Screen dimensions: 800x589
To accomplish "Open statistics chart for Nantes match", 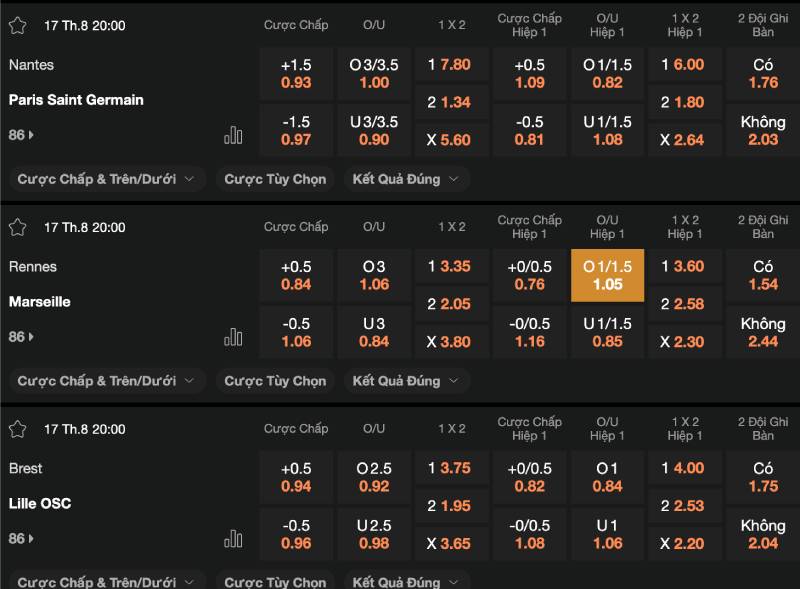I will pyautogui.click(x=233, y=135).
